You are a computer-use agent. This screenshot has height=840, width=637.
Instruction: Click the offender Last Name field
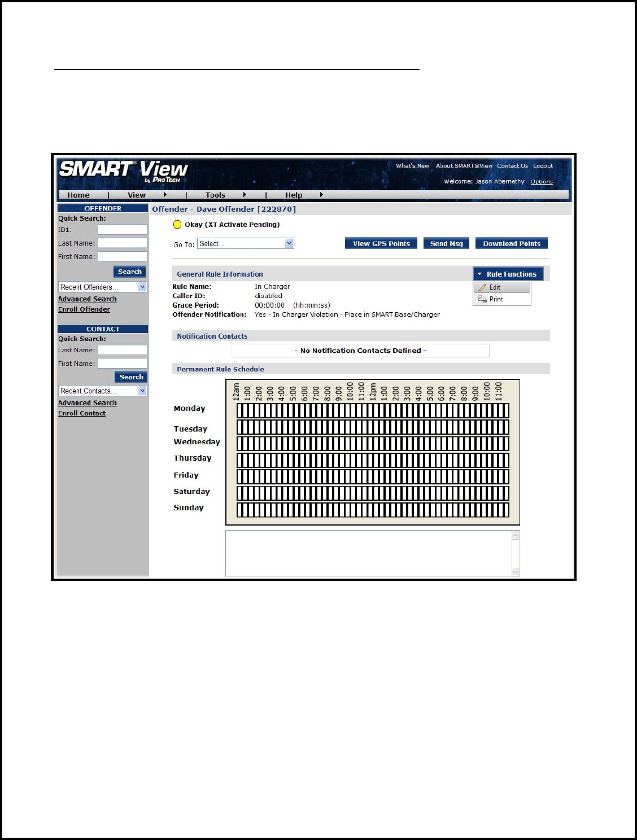pos(123,243)
